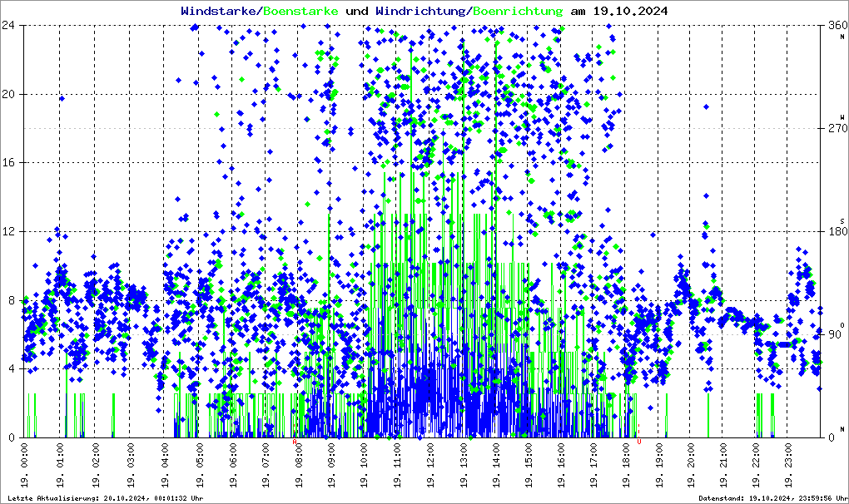Click time label '19. 07:00'
849x504 pixels.
coord(266,465)
